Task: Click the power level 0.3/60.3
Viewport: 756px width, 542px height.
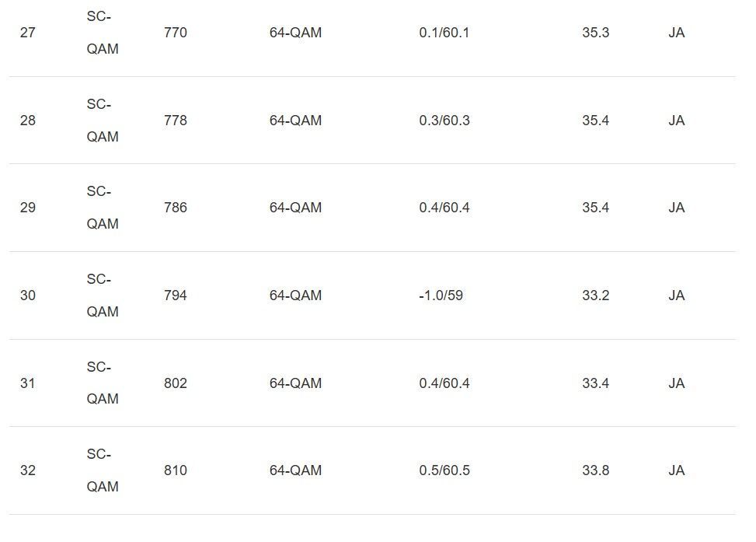Action: click(444, 121)
